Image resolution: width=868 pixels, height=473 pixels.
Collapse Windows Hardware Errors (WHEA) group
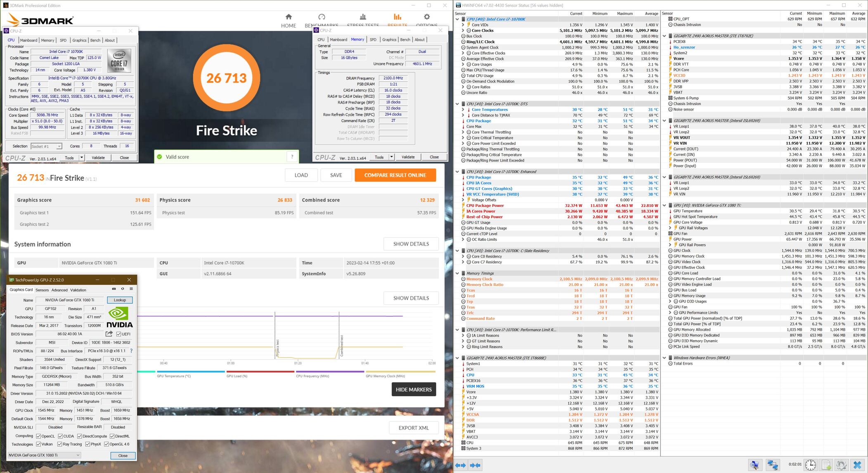tap(665, 358)
